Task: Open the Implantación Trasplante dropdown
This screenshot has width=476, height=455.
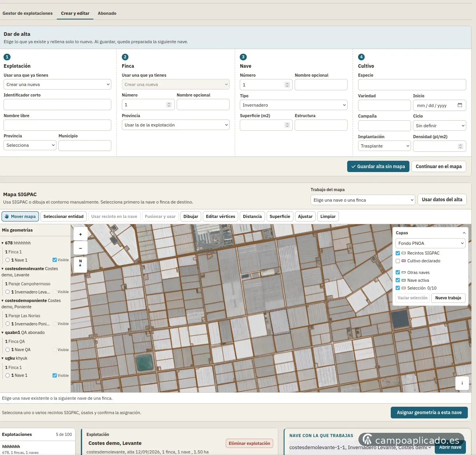Action: 385,146
